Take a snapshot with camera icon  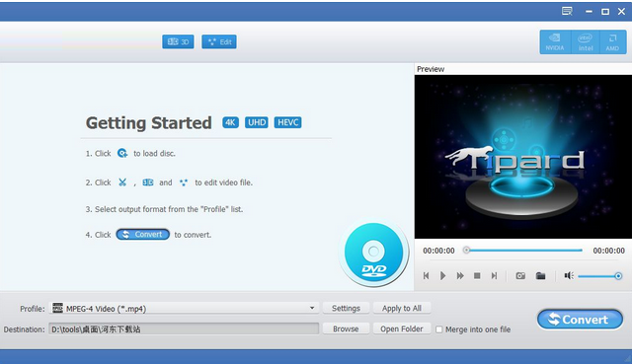point(520,276)
